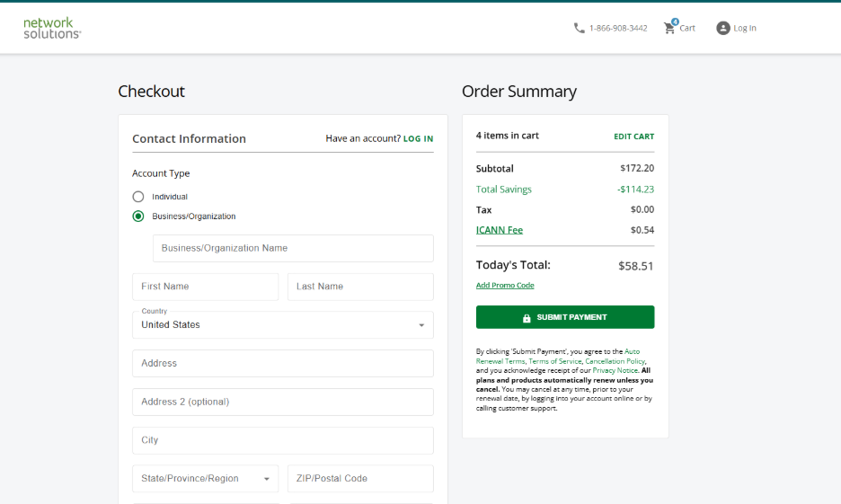The height and width of the screenshot is (504, 841).
Task: Select Business/Organization account type
Action: point(138,217)
